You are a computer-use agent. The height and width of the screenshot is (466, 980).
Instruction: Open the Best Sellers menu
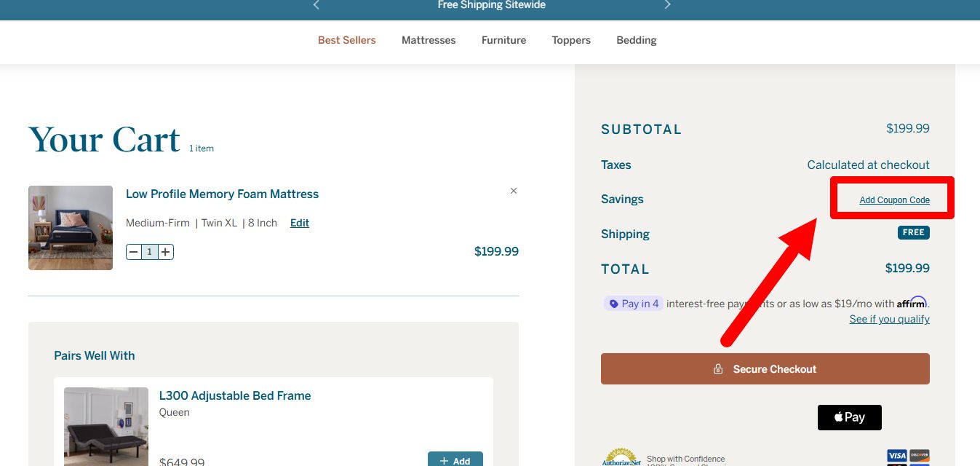coord(346,40)
